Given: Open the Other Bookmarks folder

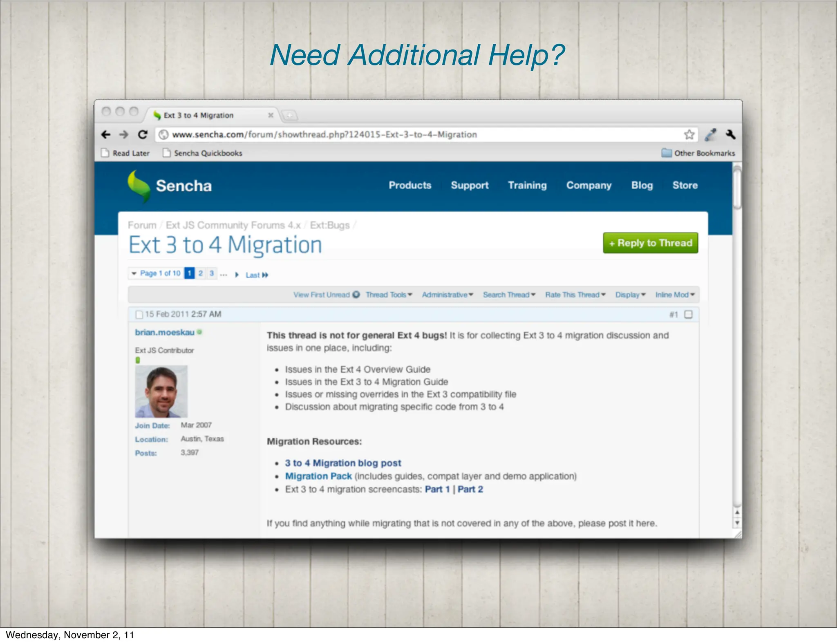Looking at the screenshot, I should click(x=698, y=153).
